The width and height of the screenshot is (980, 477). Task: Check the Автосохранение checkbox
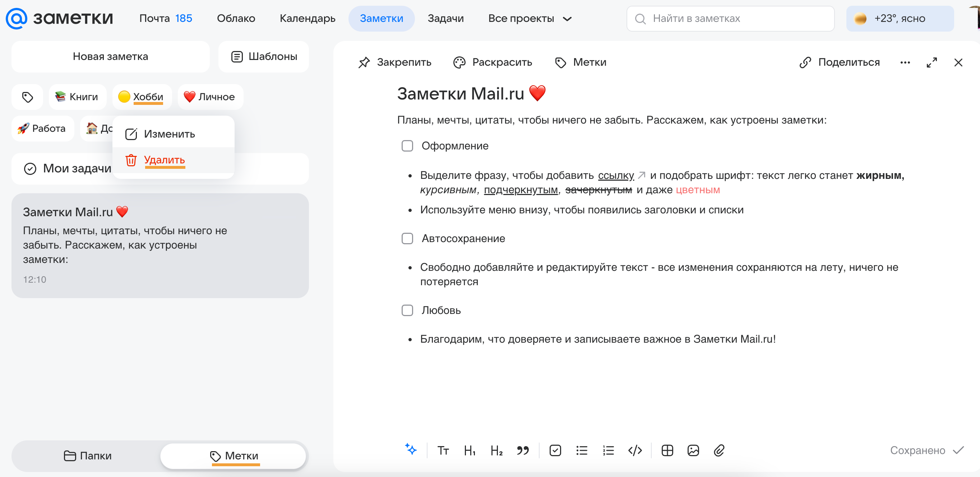[407, 239]
